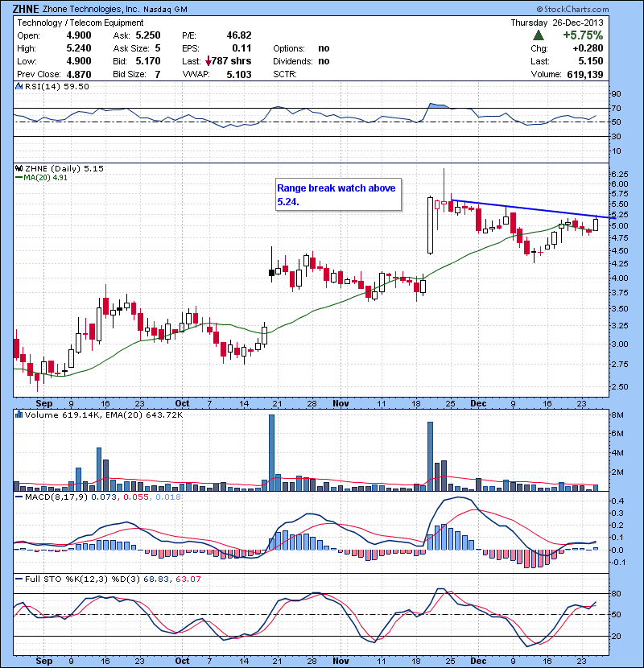The height and width of the screenshot is (668, 644).
Task: Click the +5.75% percent change
Action: (x=583, y=35)
